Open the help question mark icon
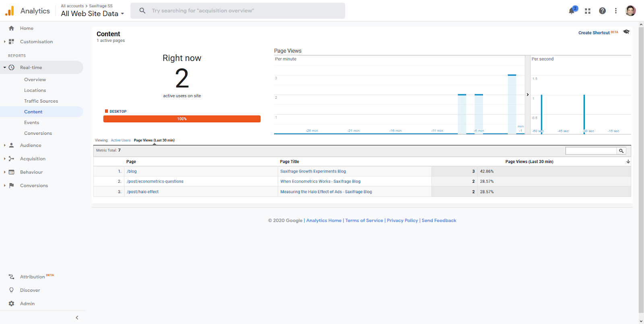The image size is (644, 324). pyautogui.click(x=602, y=11)
